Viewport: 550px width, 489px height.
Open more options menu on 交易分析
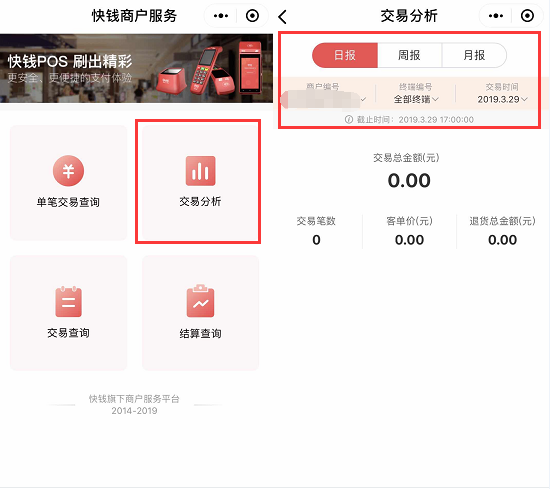pyautogui.click(x=496, y=16)
